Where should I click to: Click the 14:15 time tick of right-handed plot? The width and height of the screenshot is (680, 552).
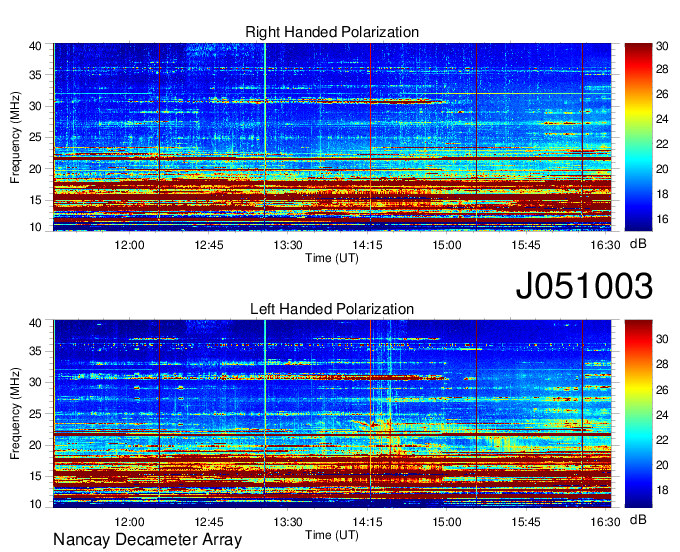click(367, 245)
